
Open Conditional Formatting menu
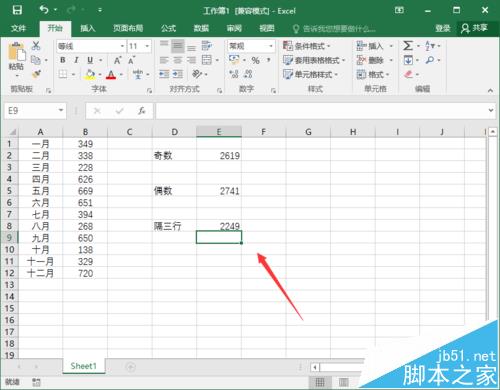307,46
